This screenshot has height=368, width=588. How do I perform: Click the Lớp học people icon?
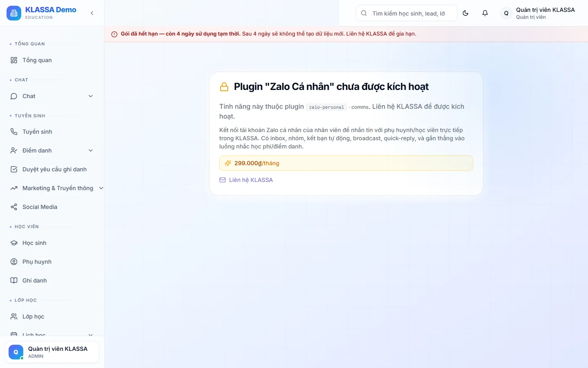[x=14, y=316]
